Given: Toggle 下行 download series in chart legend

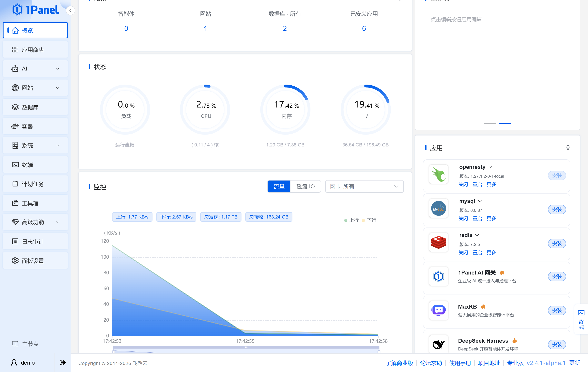Looking at the screenshot, I should [x=369, y=220].
